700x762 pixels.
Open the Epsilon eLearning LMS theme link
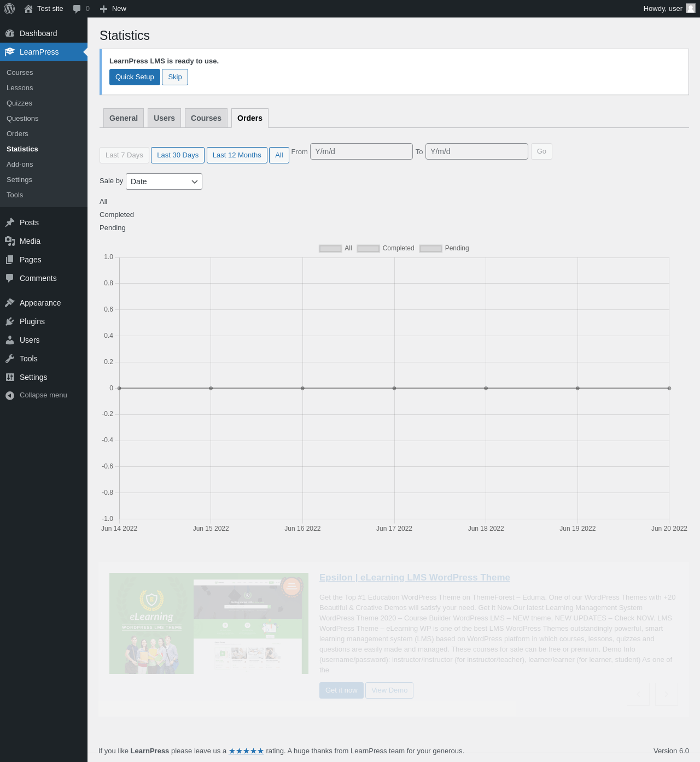point(415,578)
